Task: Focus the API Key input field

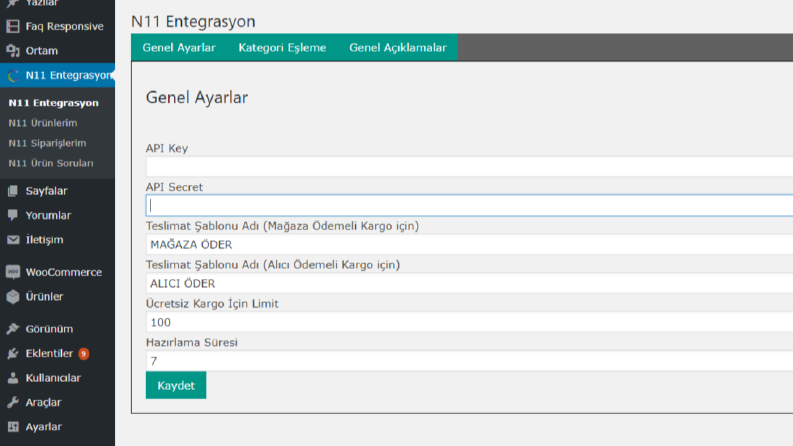Action: coord(469,166)
